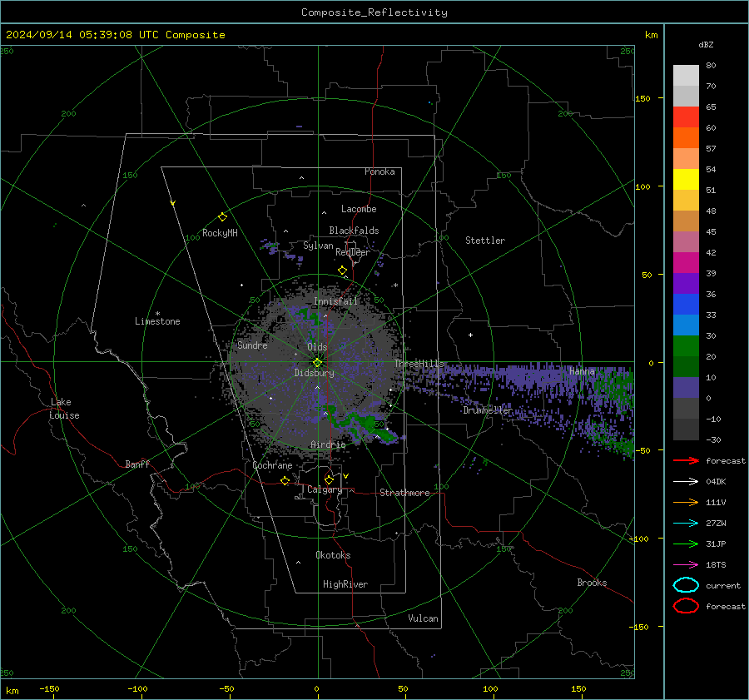Click the Strathmore town label
This screenshot has width=749, height=700.
point(404,493)
